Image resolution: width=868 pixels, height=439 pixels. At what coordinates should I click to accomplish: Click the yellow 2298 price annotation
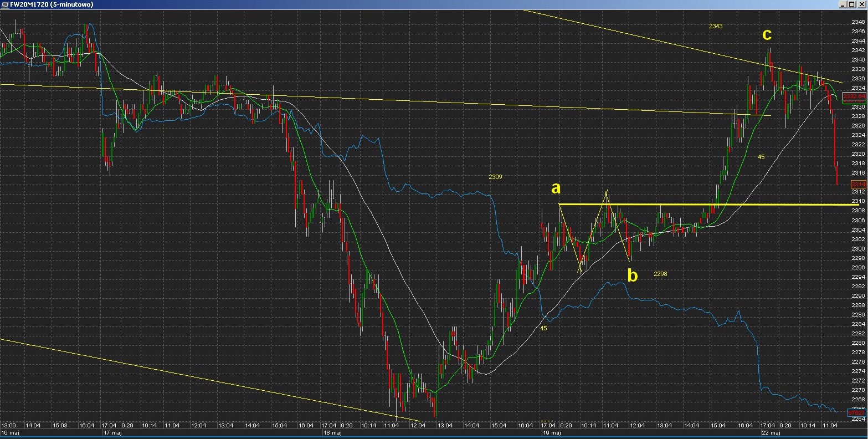point(660,273)
